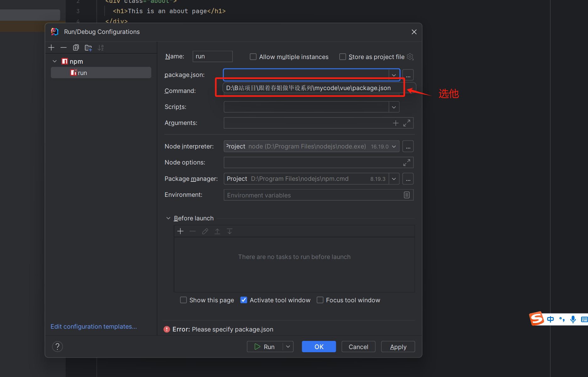
Task: Click the package.json path input field
Action: [306, 75]
